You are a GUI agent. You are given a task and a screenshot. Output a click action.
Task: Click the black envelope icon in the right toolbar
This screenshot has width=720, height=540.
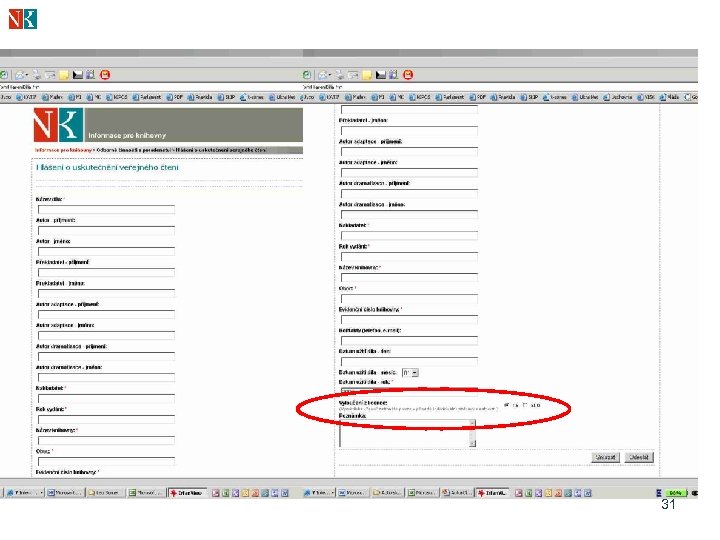381,75
